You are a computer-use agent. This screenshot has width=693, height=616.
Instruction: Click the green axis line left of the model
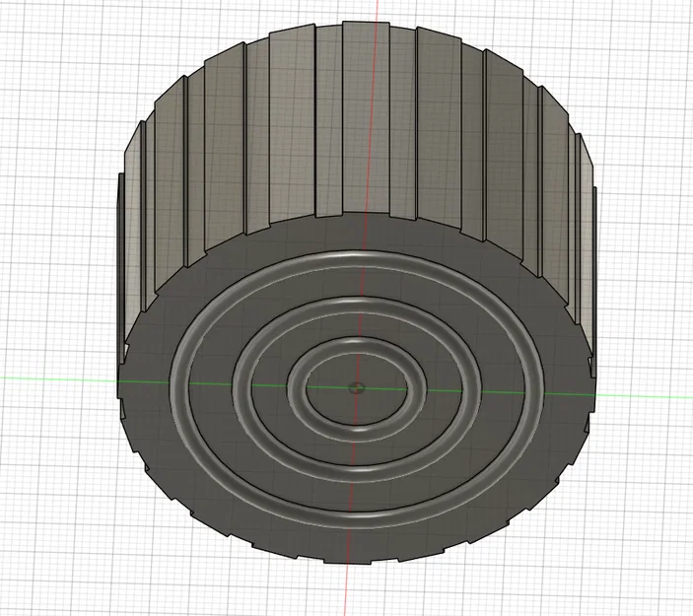pos(57,378)
